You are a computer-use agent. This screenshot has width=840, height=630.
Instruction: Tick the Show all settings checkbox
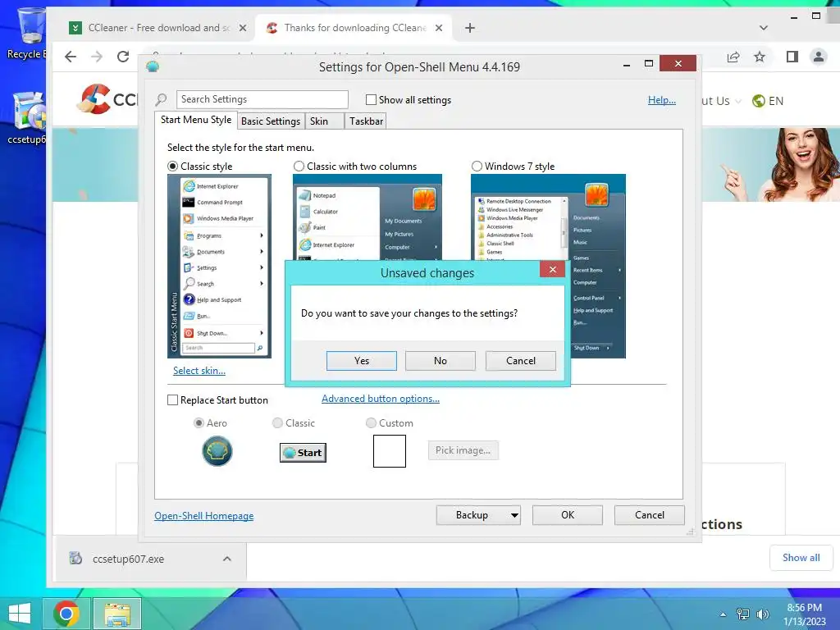[371, 99]
